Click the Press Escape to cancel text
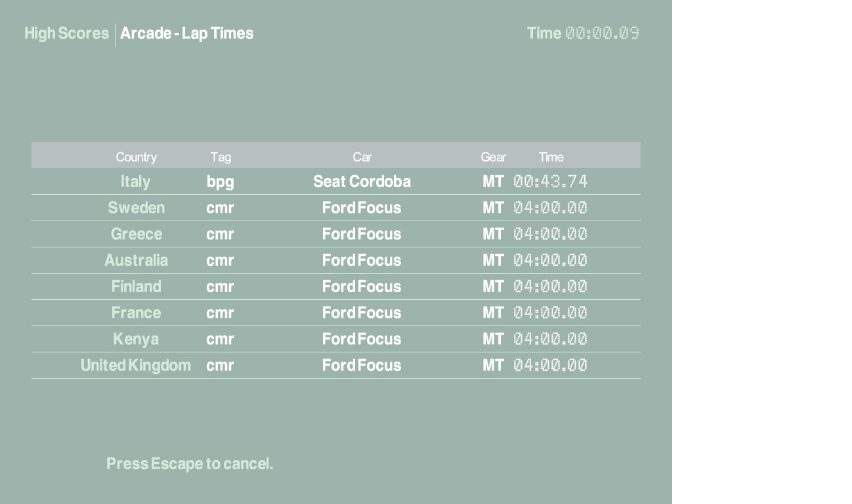This screenshot has height=504, width=852. coord(190,464)
